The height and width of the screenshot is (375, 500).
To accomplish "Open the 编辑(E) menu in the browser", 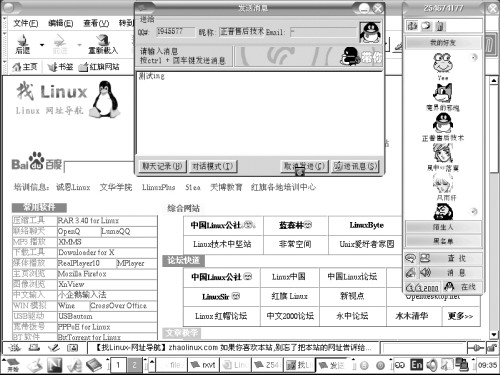I will 60,23.
